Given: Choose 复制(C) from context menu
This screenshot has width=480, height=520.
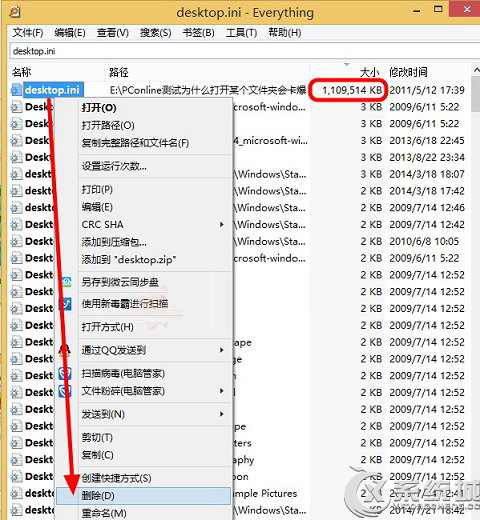Looking at the screenshot, I should pos(97,455).
